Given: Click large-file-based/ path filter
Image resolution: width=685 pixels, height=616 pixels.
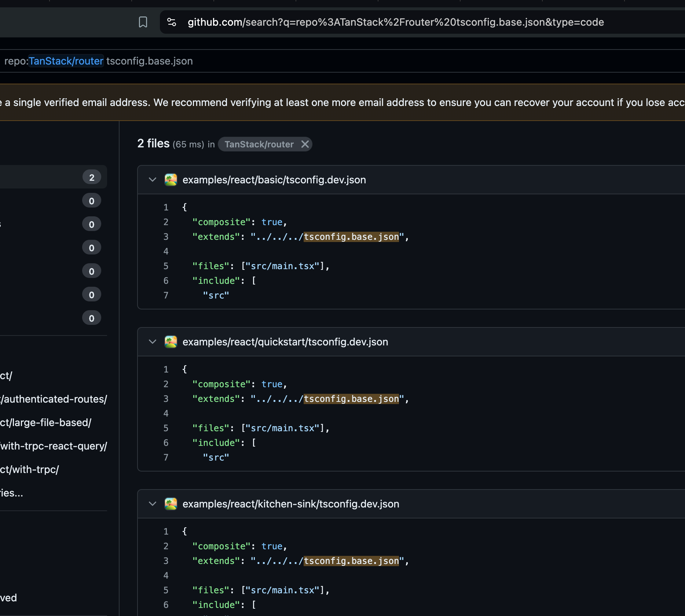Looking at the screenshot, I should (46, 422).
